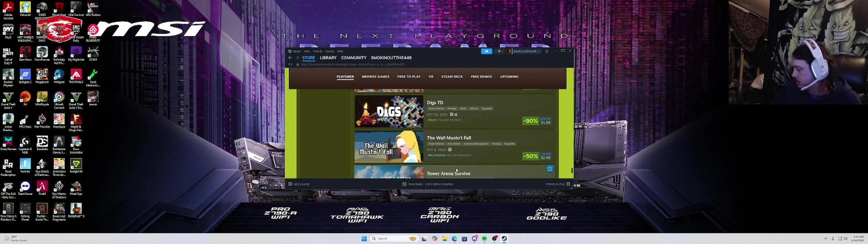Open the UPCOMING store tab
The width and height of the screenshot is (868, 244).
coord(509,77)
